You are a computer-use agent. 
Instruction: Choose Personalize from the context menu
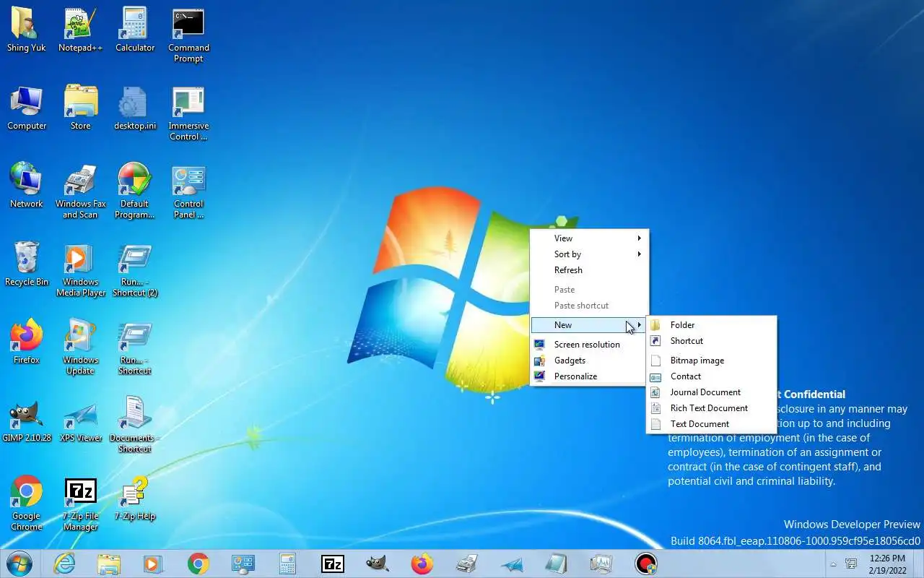[x=589, y=376]
